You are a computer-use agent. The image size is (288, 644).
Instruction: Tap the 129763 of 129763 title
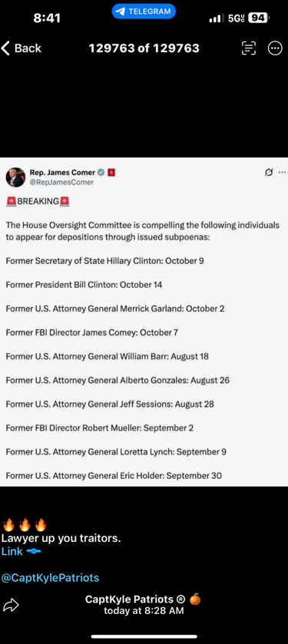click(144, 48)
